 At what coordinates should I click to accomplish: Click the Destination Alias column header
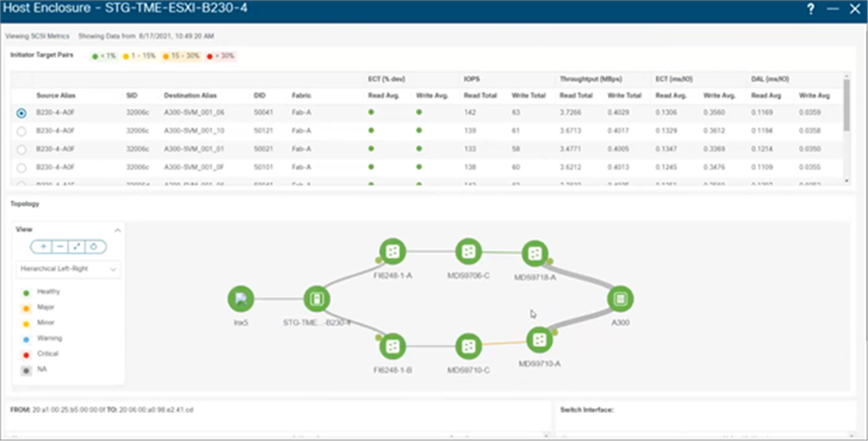pos(191,95)
